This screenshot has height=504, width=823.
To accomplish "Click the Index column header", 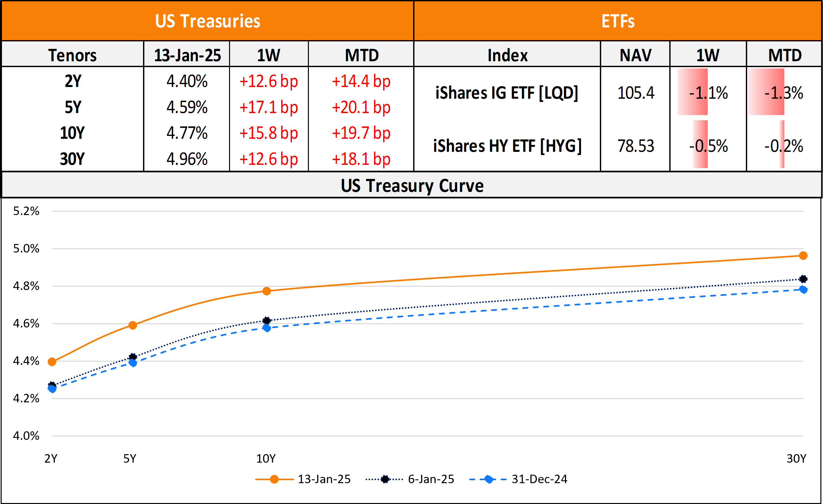I will 507,55.
